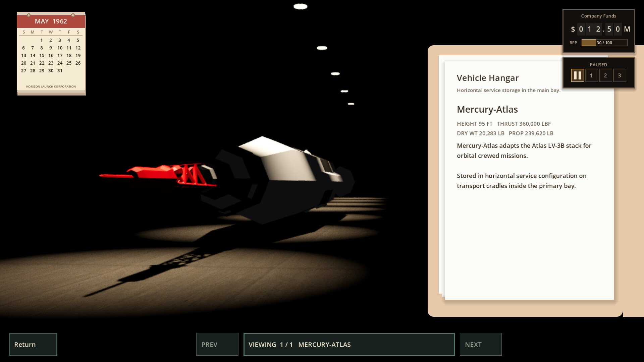Viewport: 644px width, 362px height.
Task: Click the THRUST 360,000 LBF stat
Action: pyautogui.click(x=524, y=124)
